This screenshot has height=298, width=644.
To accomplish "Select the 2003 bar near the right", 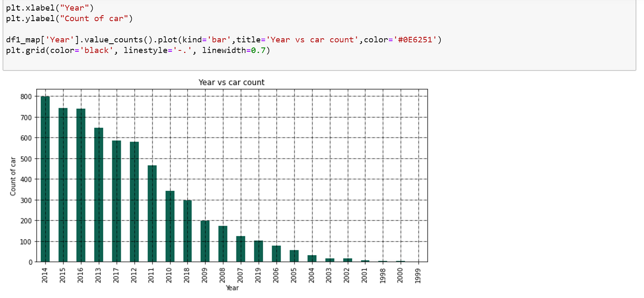I will [x=330, y=260].
